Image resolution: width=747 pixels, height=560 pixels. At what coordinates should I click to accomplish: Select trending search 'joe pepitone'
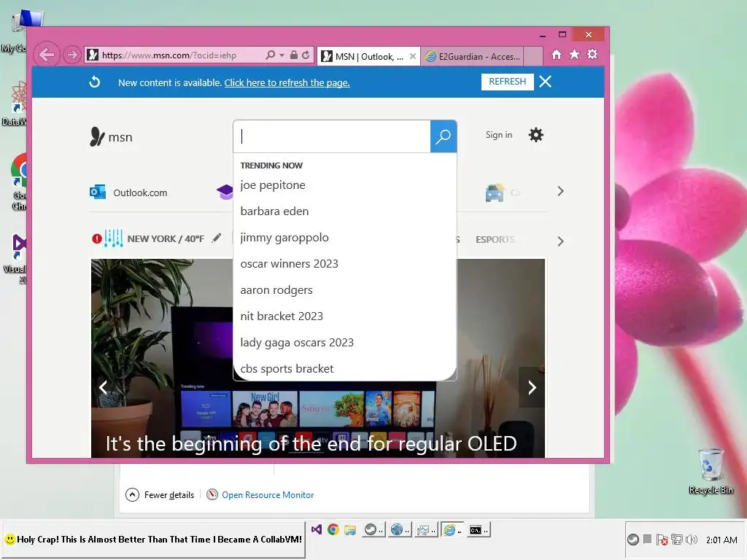click(x=273, y=184)
